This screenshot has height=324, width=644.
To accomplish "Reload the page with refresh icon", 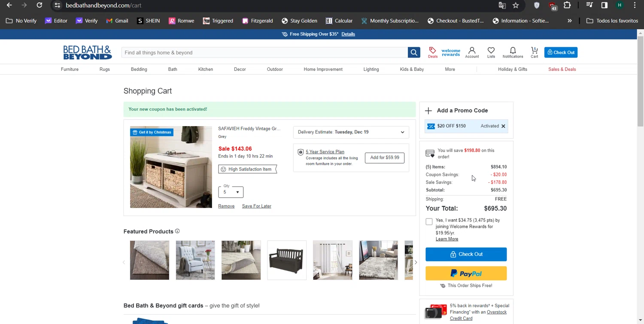I will click(39, 5).
